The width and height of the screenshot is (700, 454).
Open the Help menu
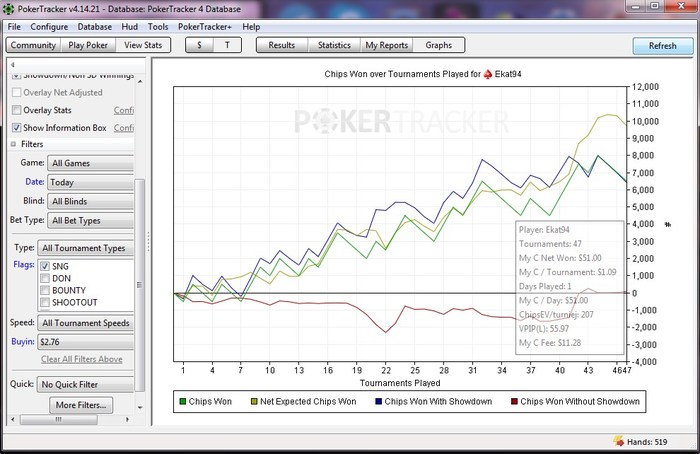(251, 27)
